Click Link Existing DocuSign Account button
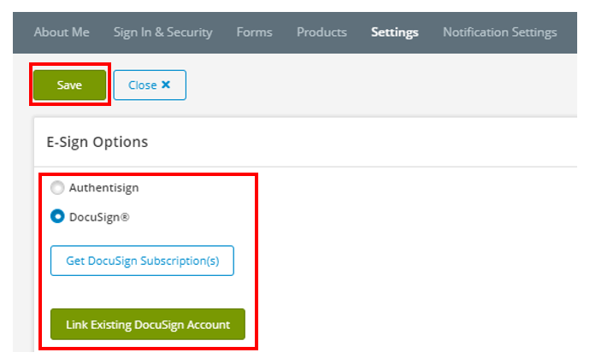This screenshot has height=364, width=590. pos(148,325)
